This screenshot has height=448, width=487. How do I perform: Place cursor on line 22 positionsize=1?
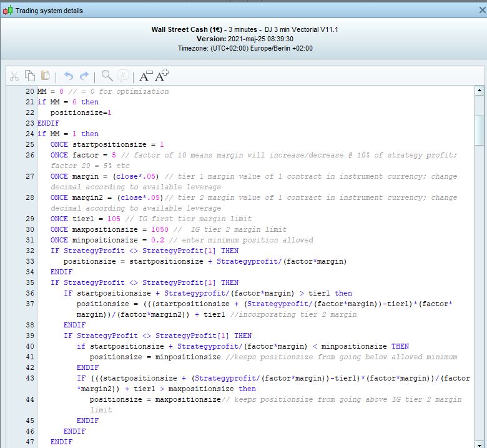[81, 112]
